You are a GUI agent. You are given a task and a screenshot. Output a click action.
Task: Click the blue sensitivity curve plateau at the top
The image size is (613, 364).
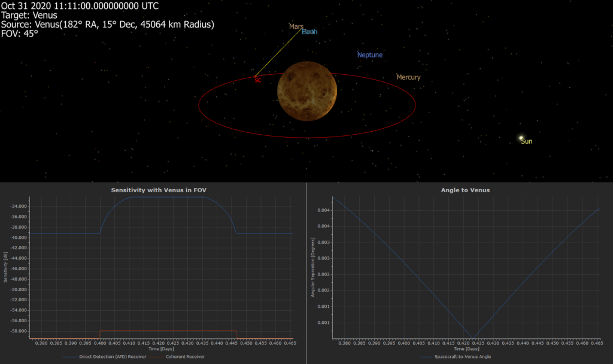[x=168, y=197]
